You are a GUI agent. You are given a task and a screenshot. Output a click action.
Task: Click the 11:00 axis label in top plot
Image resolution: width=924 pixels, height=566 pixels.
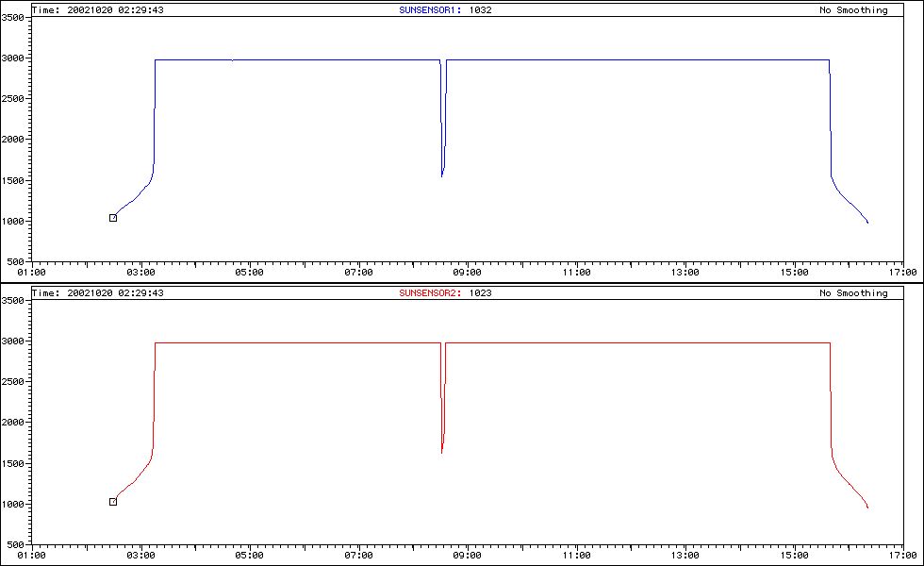click(x=576, y=273)
